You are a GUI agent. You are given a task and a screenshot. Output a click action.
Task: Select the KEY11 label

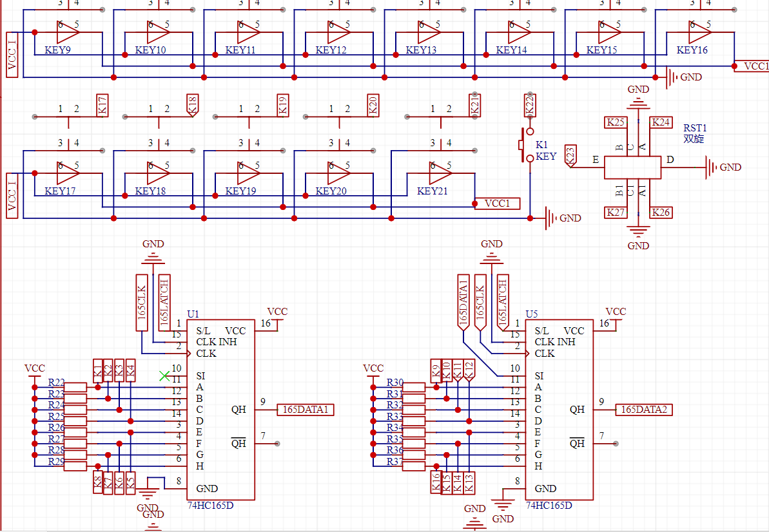[x=240, y=50]
